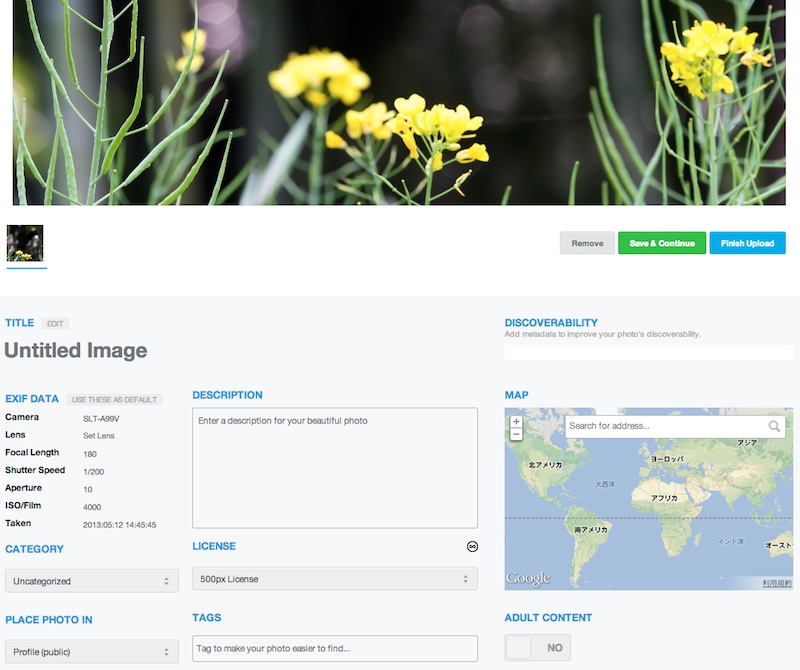800x670 pixels.
Task: Click into the Description text area
Action: click(x=334, y=467)
